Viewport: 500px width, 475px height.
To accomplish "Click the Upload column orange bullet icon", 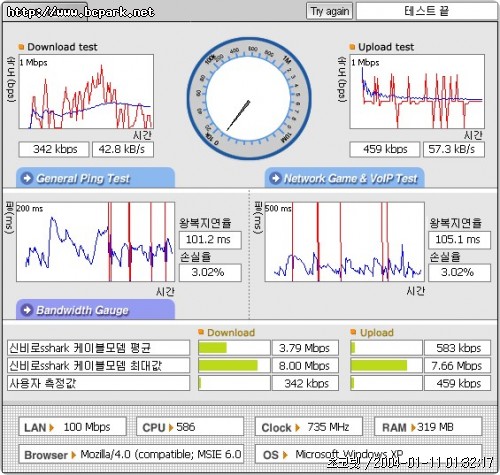I will pos(353,332).
